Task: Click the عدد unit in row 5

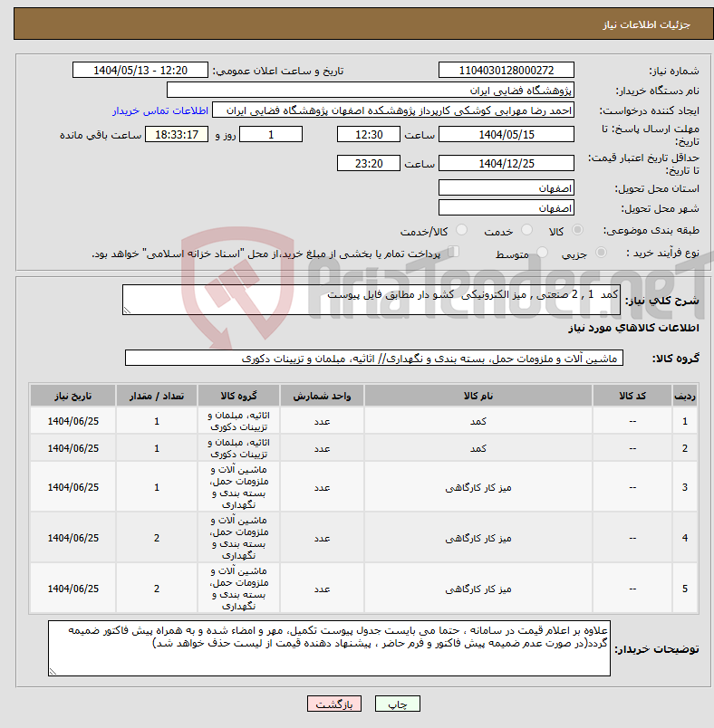Action: point(322,589)
